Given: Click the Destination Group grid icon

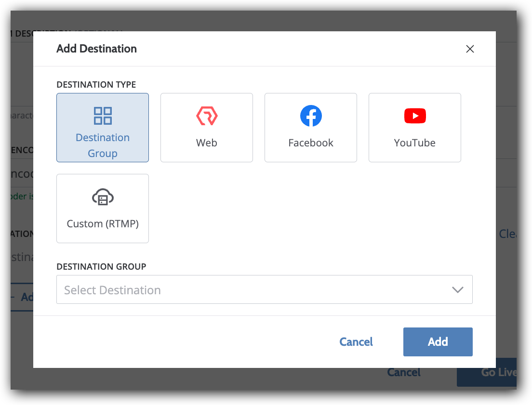Looking at the screenshot, I should [x=102, y=116].
